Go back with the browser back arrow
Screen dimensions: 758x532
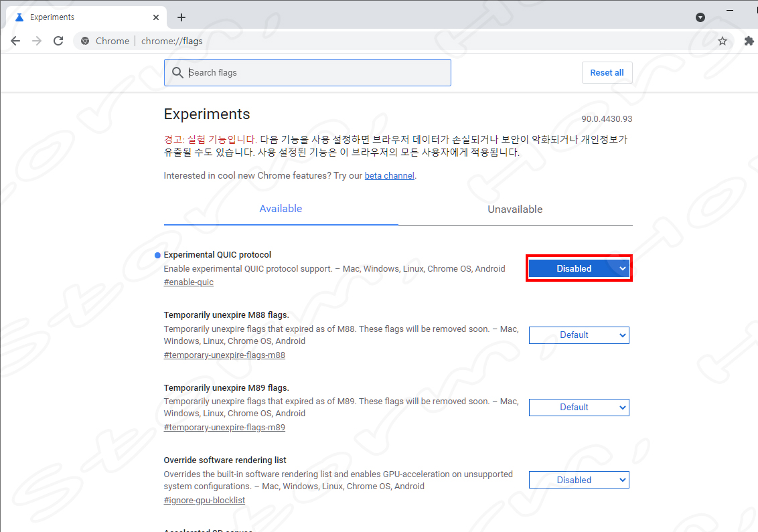[15, 41]
